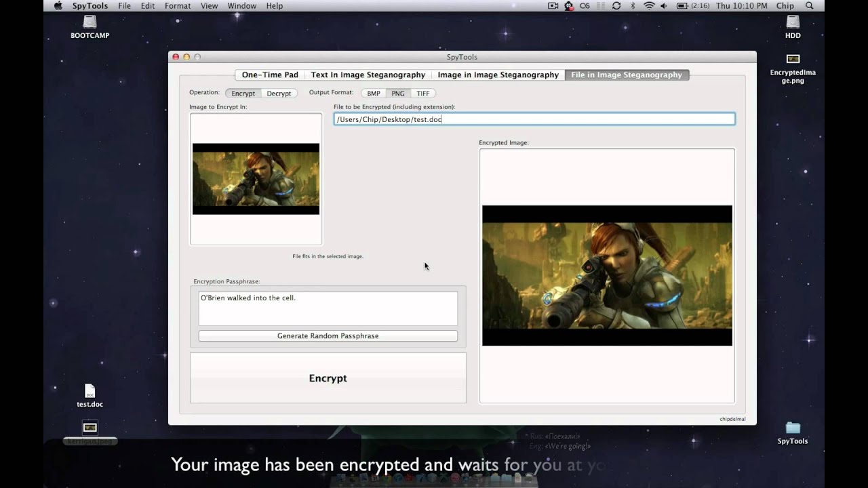Click the Image to Encrypt In thumbnail
The height and width of the screenshot is (488, 868).
(256, 179)
